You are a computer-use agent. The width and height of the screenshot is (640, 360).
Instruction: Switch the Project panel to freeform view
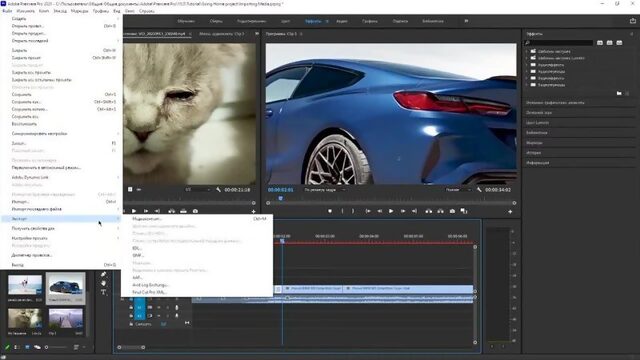click(x=37, y=347)
